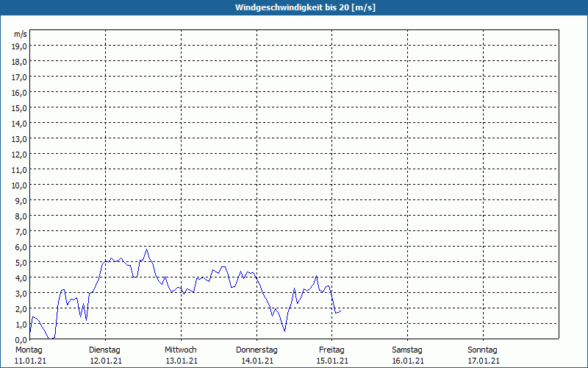Click the 15,0 y-axis label
588x368 pixels.
(x=20, y=108)
